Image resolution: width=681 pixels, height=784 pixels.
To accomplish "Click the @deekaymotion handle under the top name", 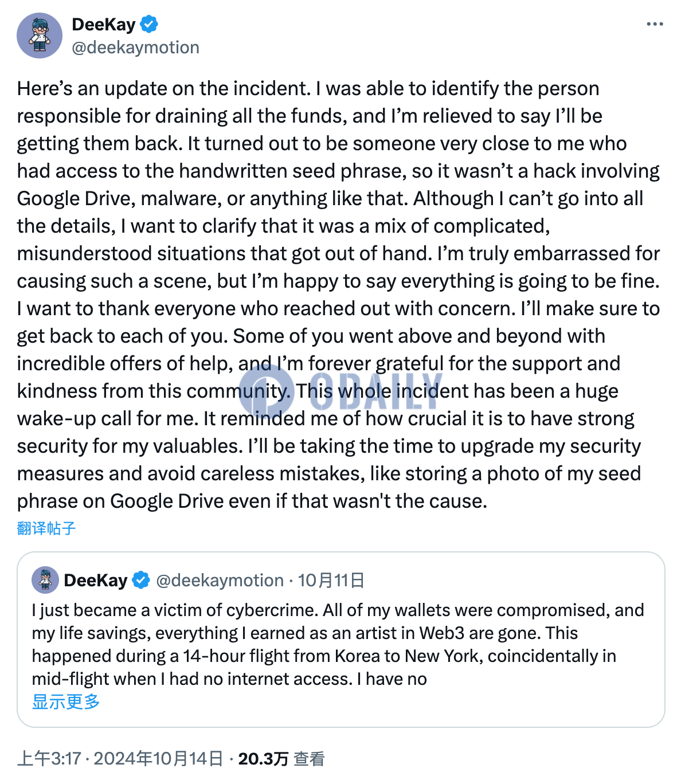I will pos(136,48).
